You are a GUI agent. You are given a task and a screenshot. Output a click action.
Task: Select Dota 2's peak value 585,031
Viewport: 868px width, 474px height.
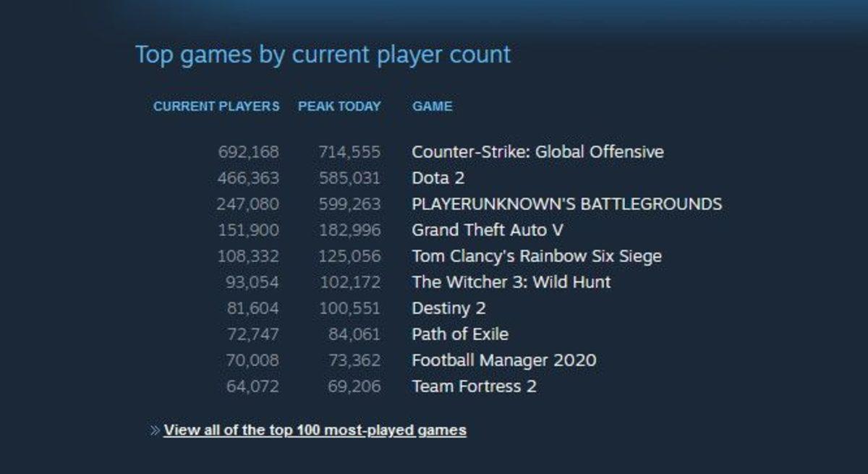click(x=351, y=178)
